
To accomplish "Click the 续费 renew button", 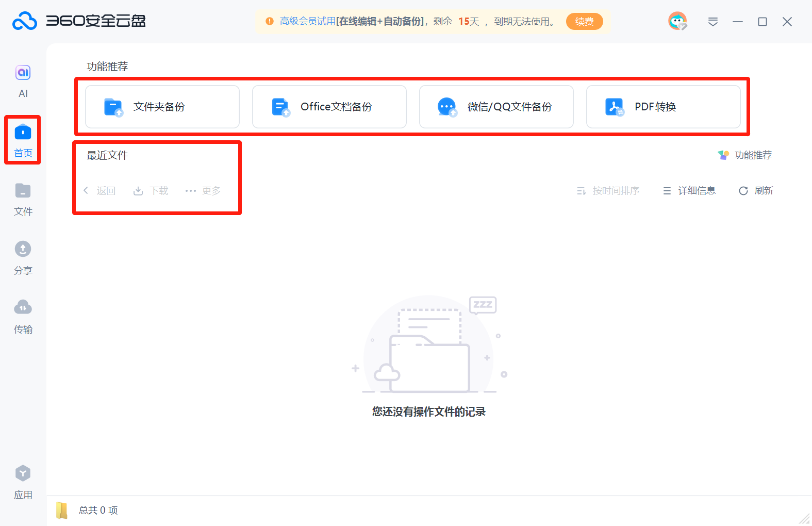I will pyautogui.click(x=584, y=22).
